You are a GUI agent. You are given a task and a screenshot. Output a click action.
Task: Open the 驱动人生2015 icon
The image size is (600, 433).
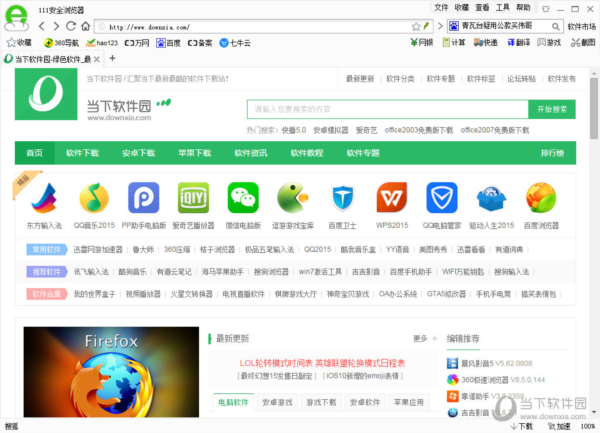click(491, 198)
